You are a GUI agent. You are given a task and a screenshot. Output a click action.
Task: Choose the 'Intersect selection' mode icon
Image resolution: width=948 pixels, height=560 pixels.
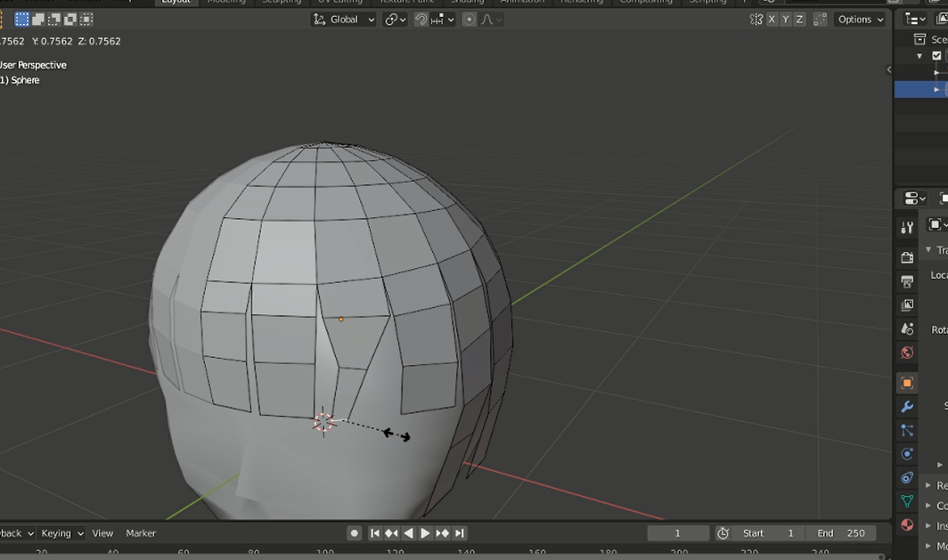[x=87, y=20]
